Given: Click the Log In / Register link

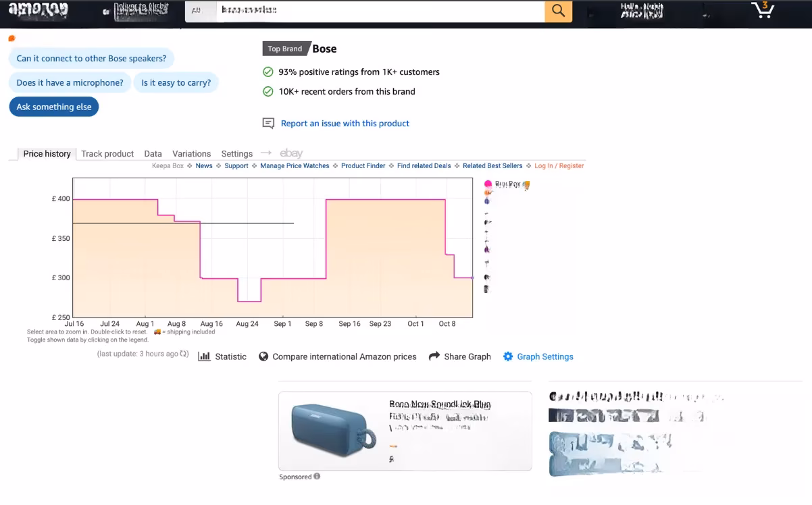Looking at the screenshot, I should pyautogui.click(x=559, y=165).
